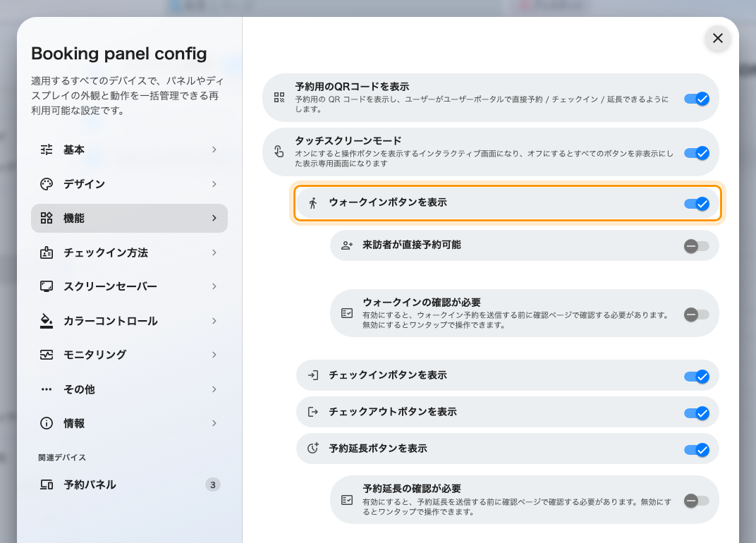Open the チェックイン方法 section
Screen dimensions: 756x543
129,252
